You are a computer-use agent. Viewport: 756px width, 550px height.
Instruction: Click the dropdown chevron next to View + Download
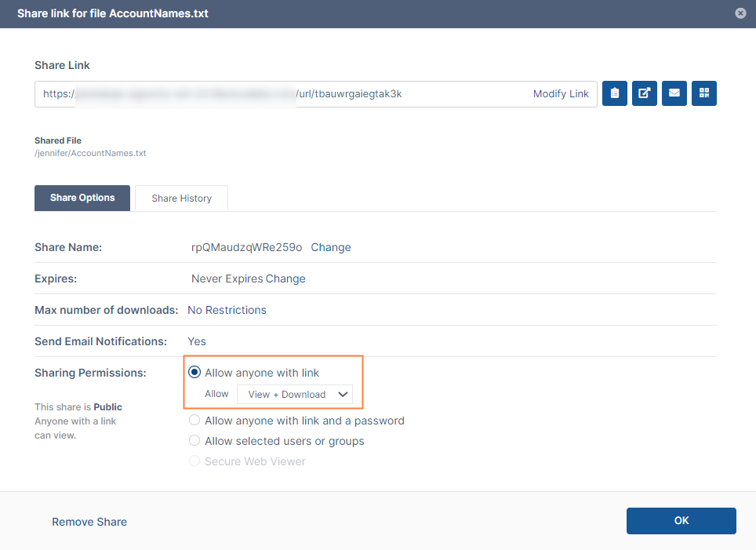pyautogui.click(x=343, y=395)
